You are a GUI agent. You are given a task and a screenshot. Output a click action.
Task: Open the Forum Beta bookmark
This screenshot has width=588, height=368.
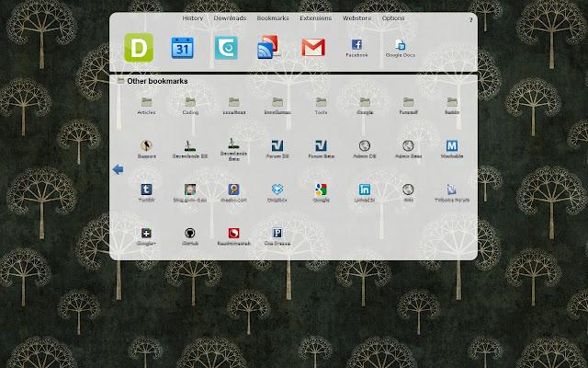click(321, 149)
